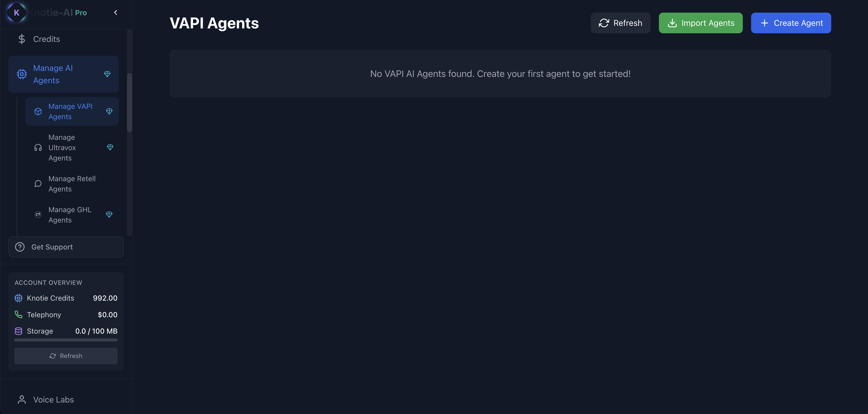Click the Manage VAPI Agents cube icon
868x414 pixels.
(38, 111)
